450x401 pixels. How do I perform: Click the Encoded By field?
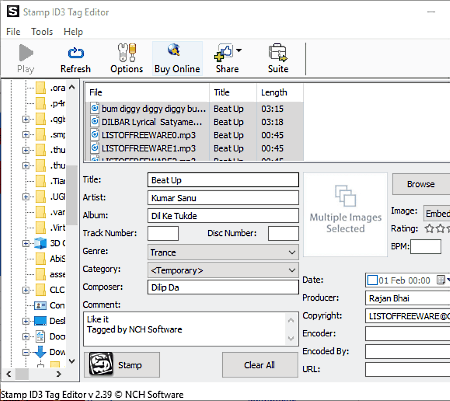coord(408,351)
